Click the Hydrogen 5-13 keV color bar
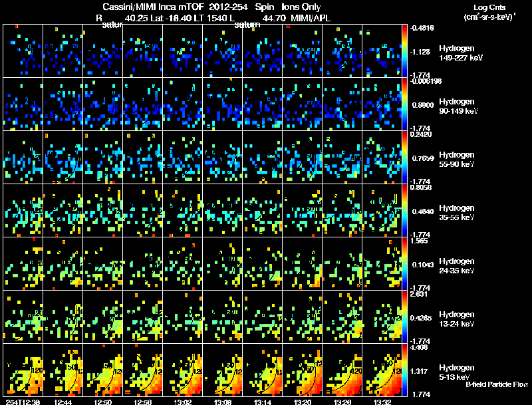The width and height of the screenshot is (532, 405). tap(404, 370)
